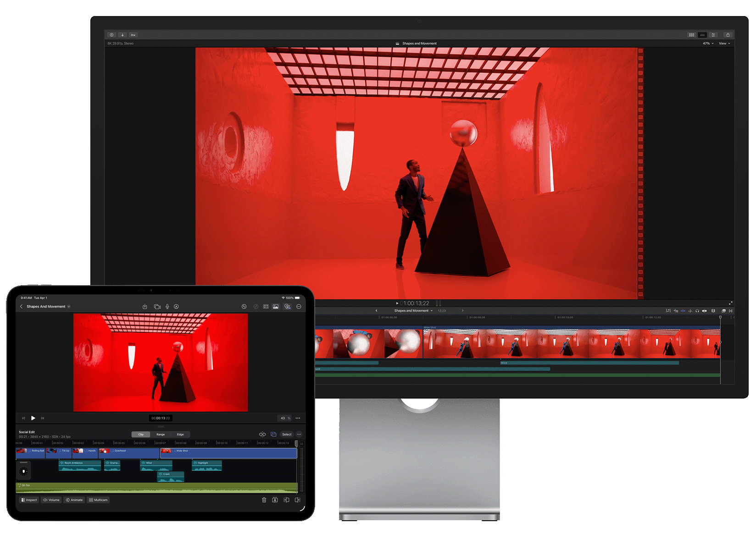Tap the share icon on the iPad toolbar
This screenshot has height=534, width=756.
point(145,306)
